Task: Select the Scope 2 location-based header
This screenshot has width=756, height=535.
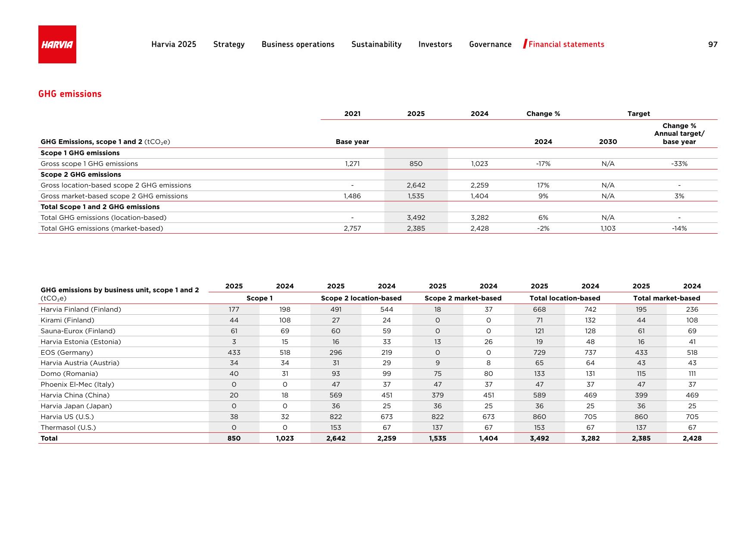Action: click(361, 298)
